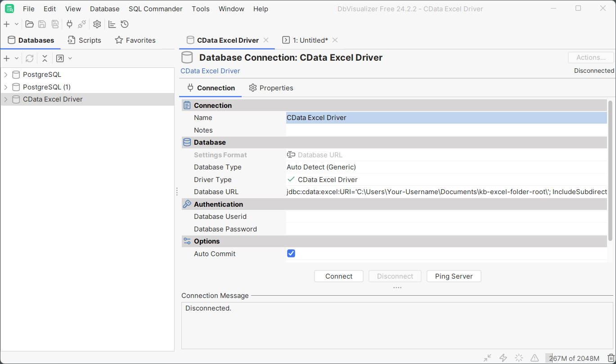This screenshot has width=616, height=364.
Task: Collapse all tree nodes in Databases panel
Action: click(x=45, y=58)
